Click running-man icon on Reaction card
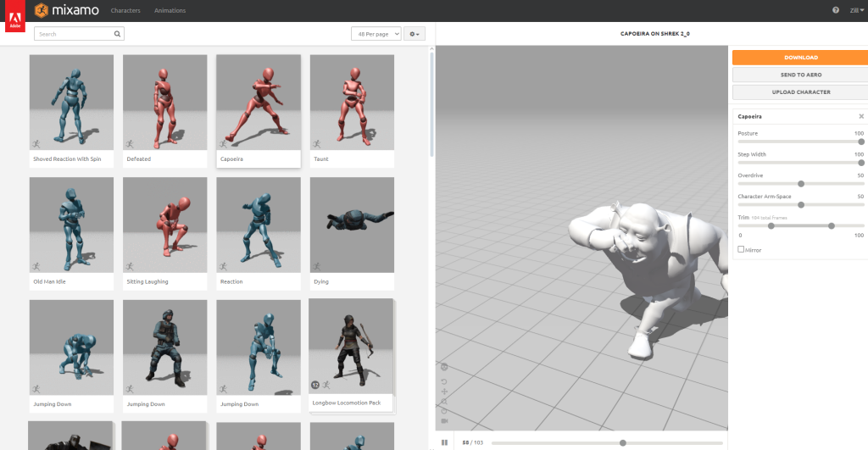The width and height of the screenshot is (868, 450). tap(224, 267)
